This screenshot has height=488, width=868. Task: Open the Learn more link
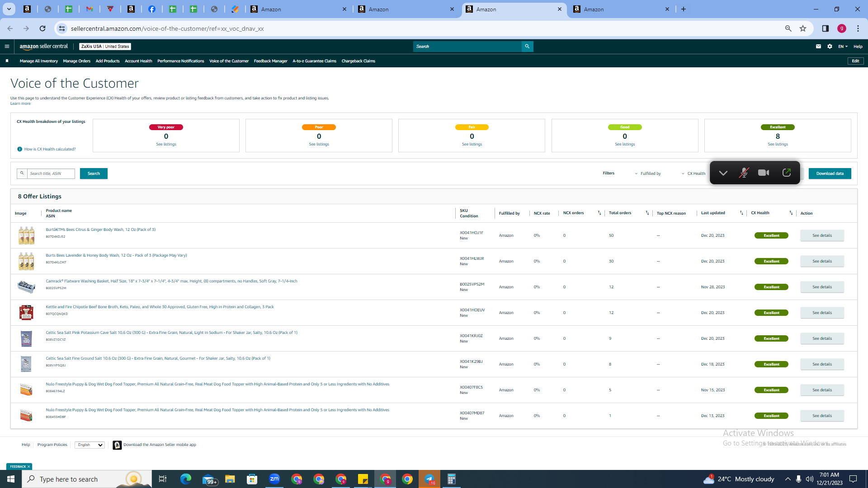tap(20, 103)
